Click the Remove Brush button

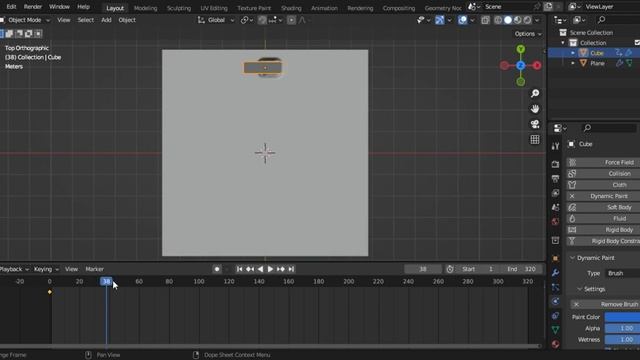605,304
